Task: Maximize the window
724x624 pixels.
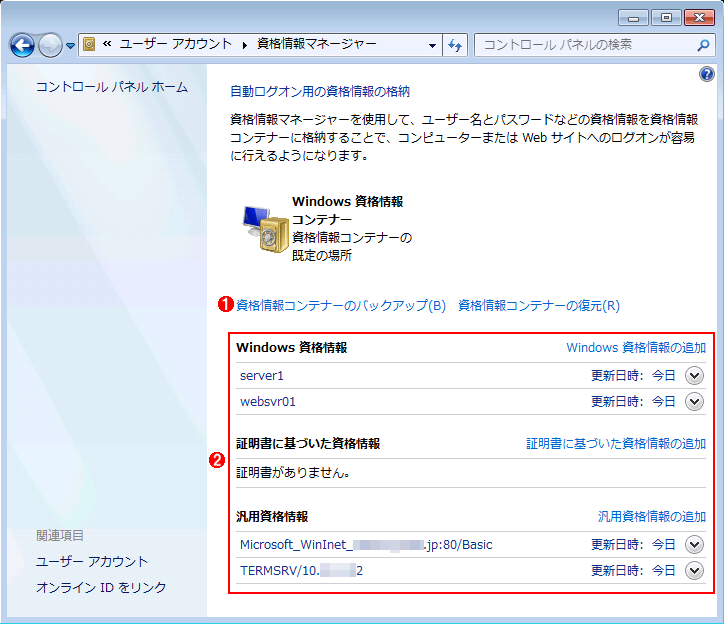Action: (x=666, y=18)
